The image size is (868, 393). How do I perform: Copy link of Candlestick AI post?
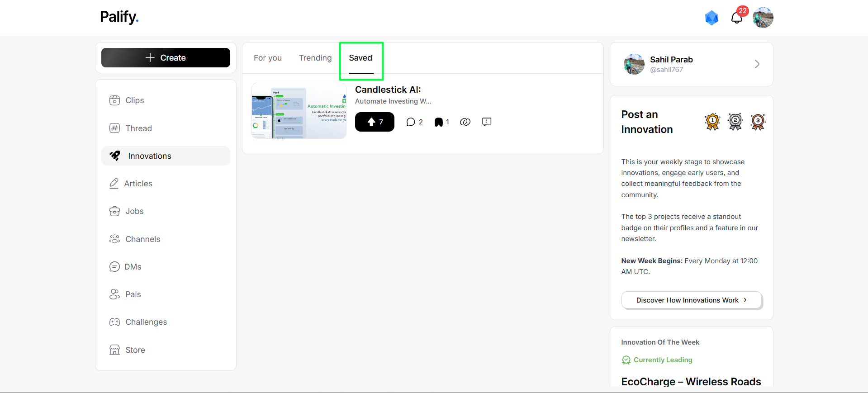[465, 122]
